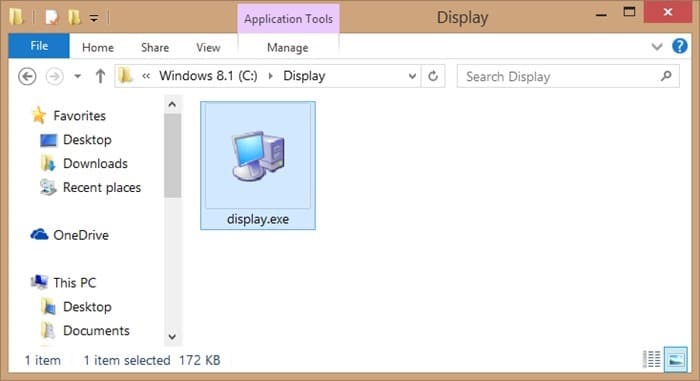This screenshot has width=700, height=381.
Task: Open the Share ribbon tab
Action: tap(155, 47)
